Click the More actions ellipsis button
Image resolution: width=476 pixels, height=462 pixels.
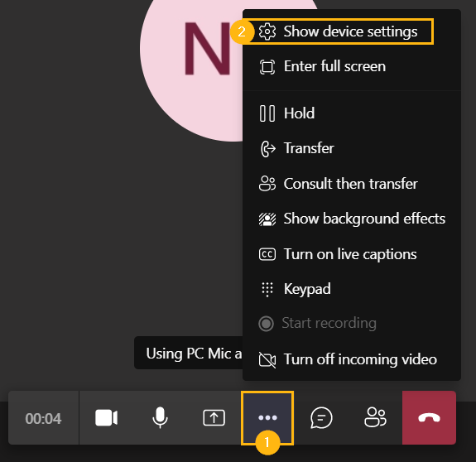(267, 418)
